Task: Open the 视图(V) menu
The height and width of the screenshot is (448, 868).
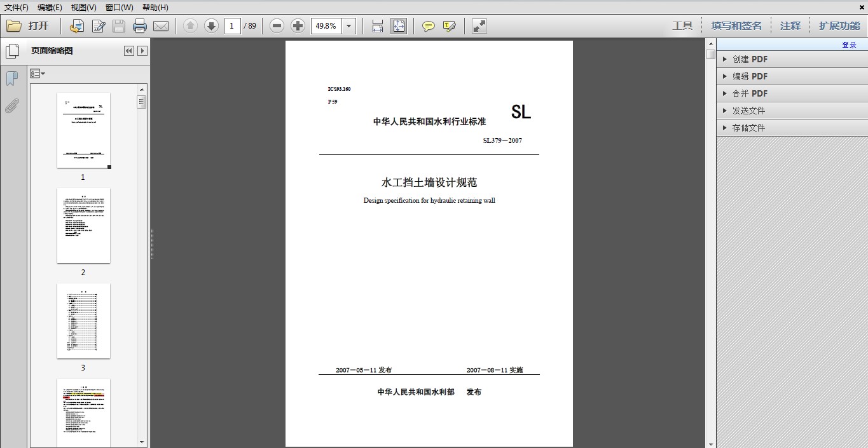Action: (84, 7)
